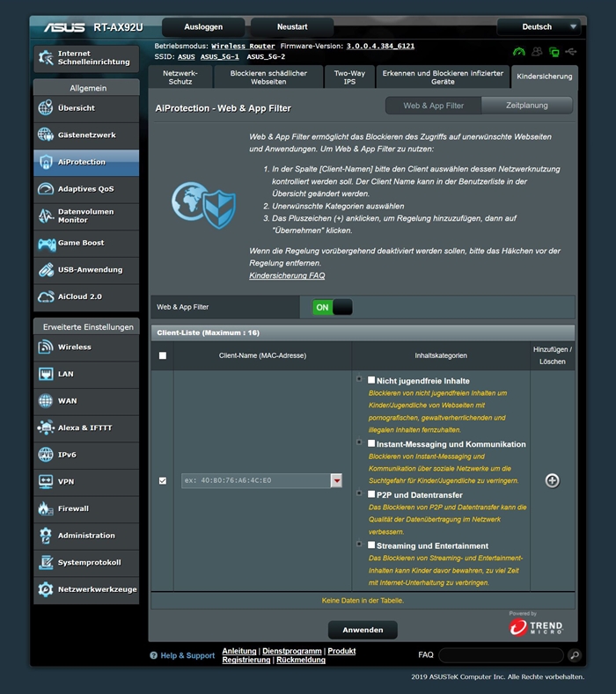Click the Anwenden button
The height and width of the screenshot is (694, 616).
click(363, 630)
